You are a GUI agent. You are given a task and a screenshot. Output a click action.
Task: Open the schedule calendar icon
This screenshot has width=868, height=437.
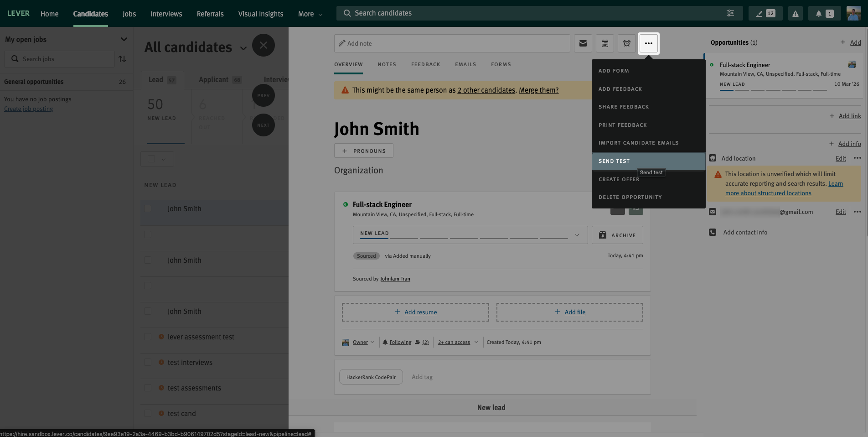[604, 43]
